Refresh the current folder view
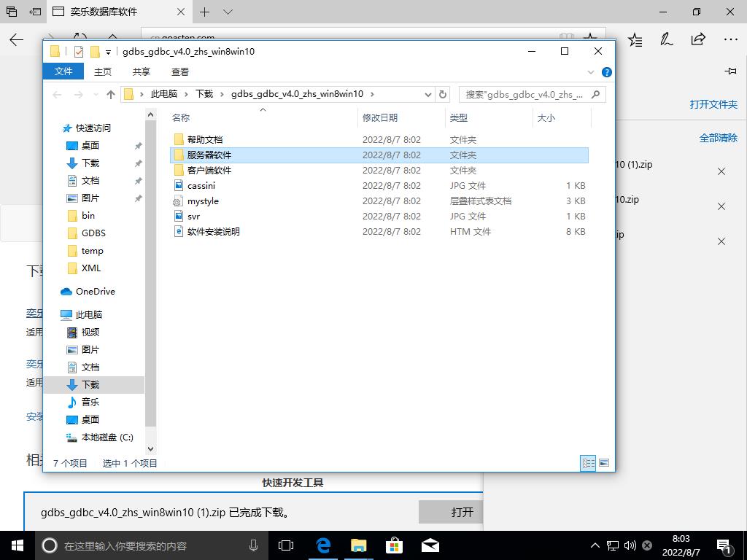 point(442,94)
